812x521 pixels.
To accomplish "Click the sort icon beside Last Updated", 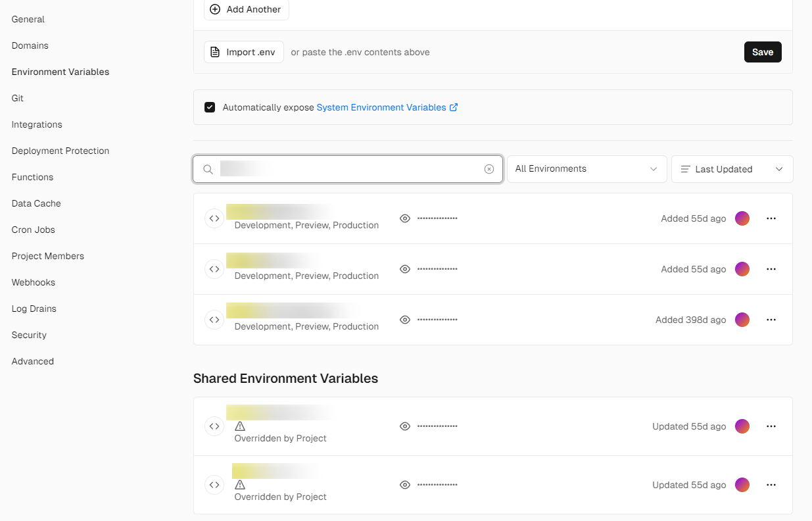I will pyautogui.click(x=686, y=169).
